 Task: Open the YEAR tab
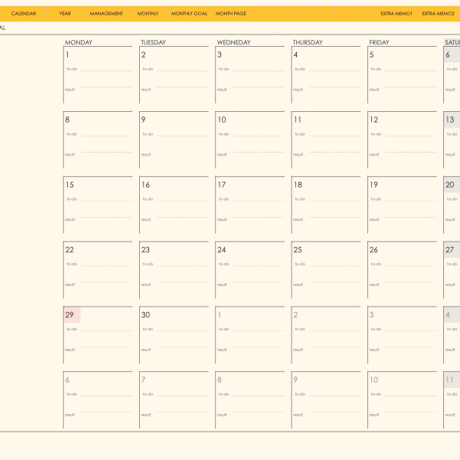(x=65, y=14)
